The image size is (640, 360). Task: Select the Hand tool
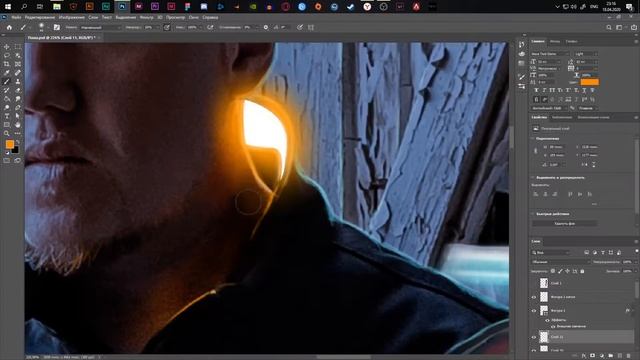click(18, 124)
